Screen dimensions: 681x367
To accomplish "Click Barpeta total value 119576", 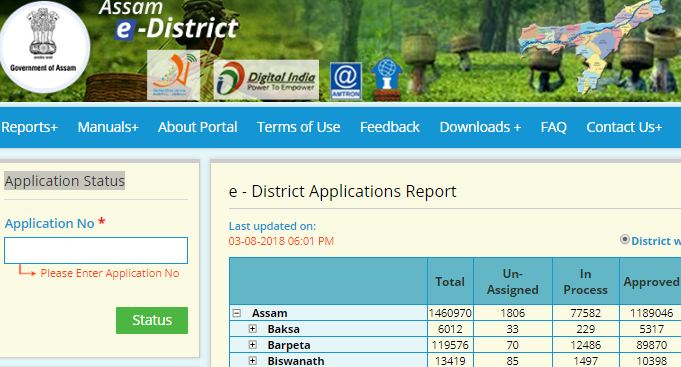I will pos(450,345).
